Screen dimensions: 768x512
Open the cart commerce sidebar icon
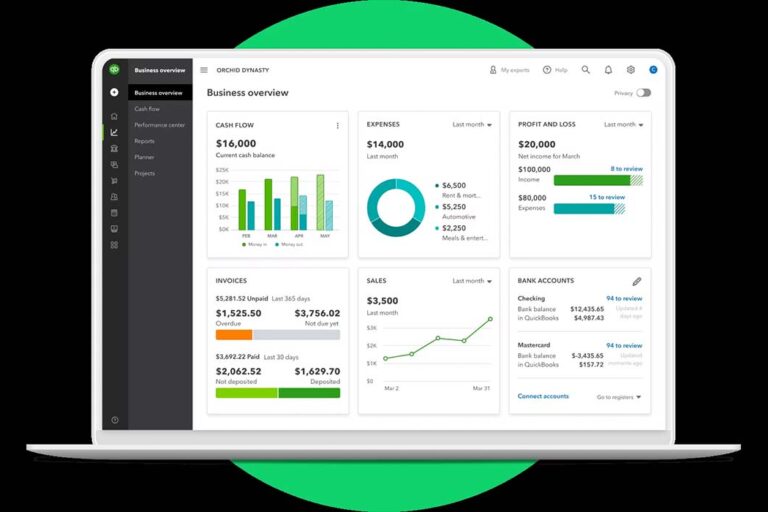pyautogui.click(x=114, y=181)
